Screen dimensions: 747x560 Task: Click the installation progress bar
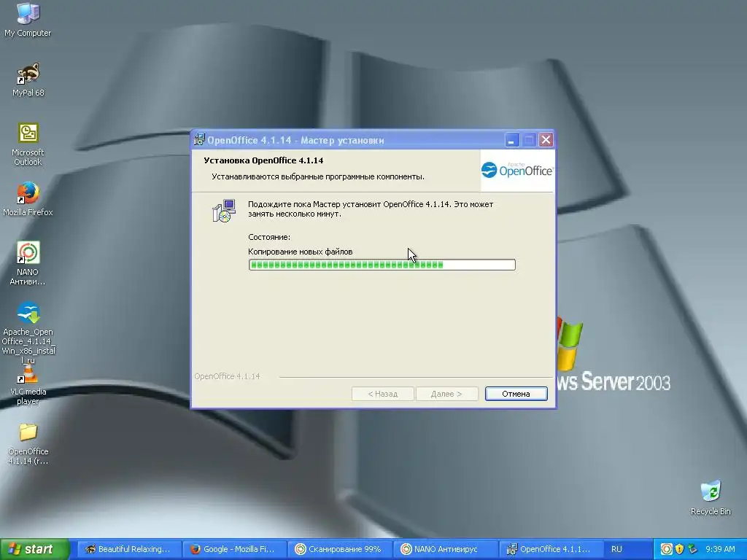382,265
